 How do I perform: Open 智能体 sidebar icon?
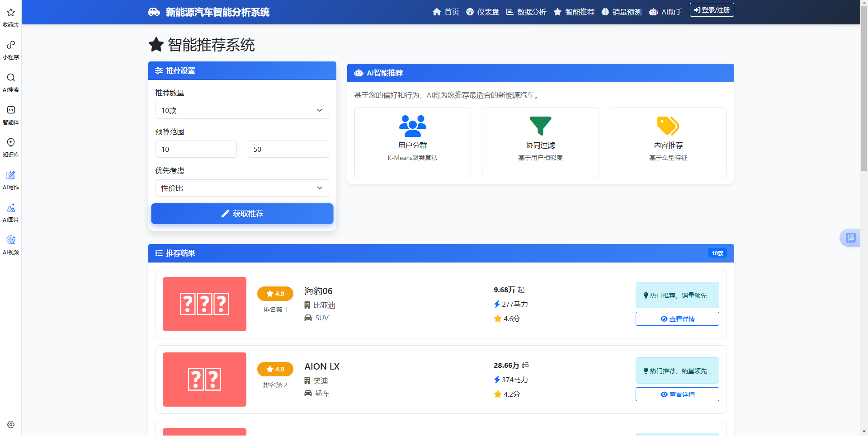(x=11, y=110)
